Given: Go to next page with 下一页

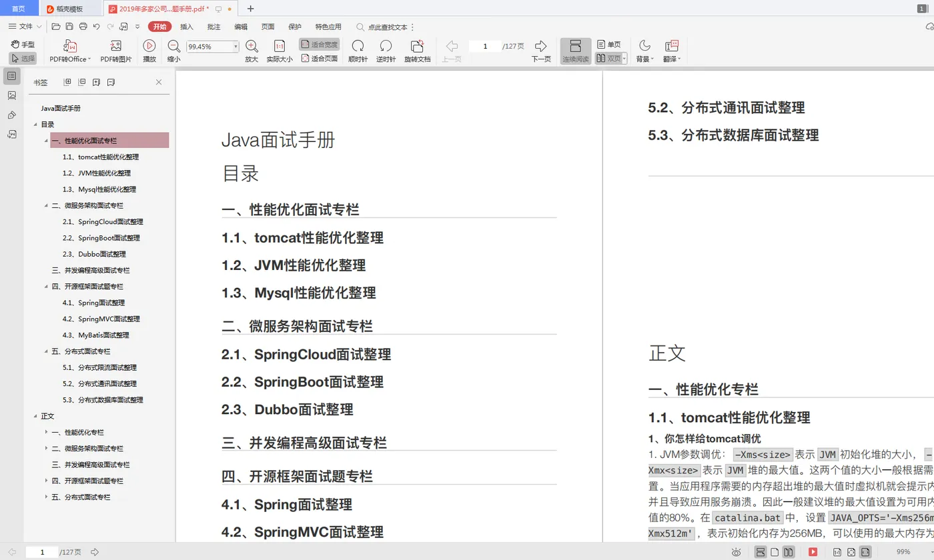Looking at the screenshot, I should tap(541, 51).
